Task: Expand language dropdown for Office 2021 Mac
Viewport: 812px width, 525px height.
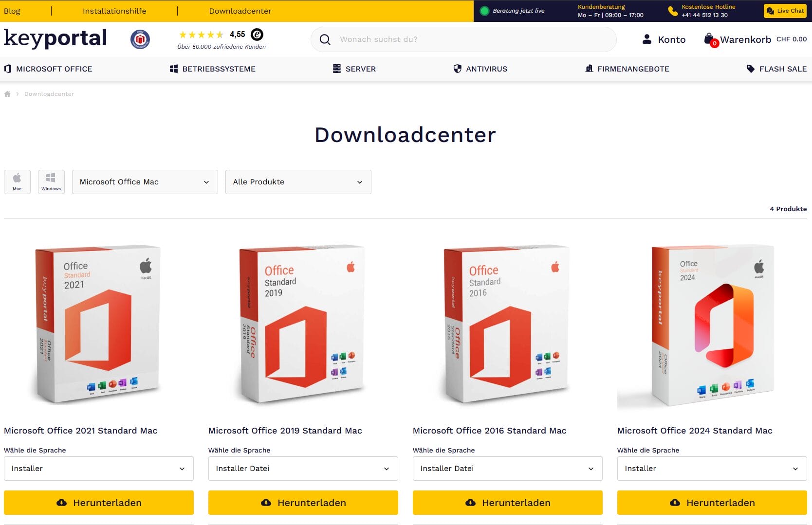Action: coord(98,469)
